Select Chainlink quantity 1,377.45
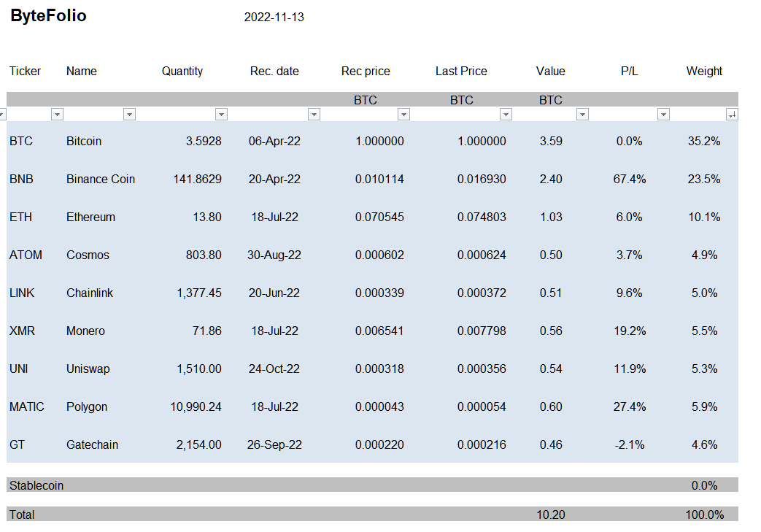Image resolution: width=761 pixels, height=532 pixels. [x=199, y=293]
